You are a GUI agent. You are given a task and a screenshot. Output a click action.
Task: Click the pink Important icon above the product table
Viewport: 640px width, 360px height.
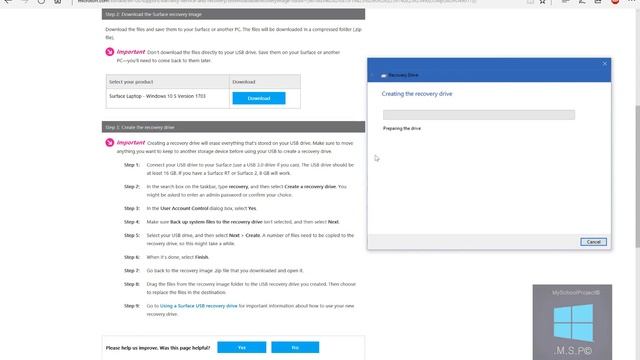[x=110, y=52]
